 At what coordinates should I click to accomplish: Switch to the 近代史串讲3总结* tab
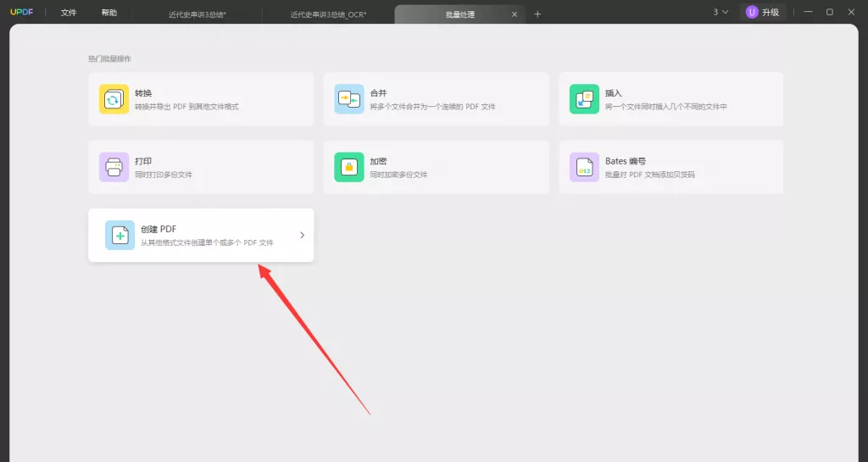(x=197, y=14)
